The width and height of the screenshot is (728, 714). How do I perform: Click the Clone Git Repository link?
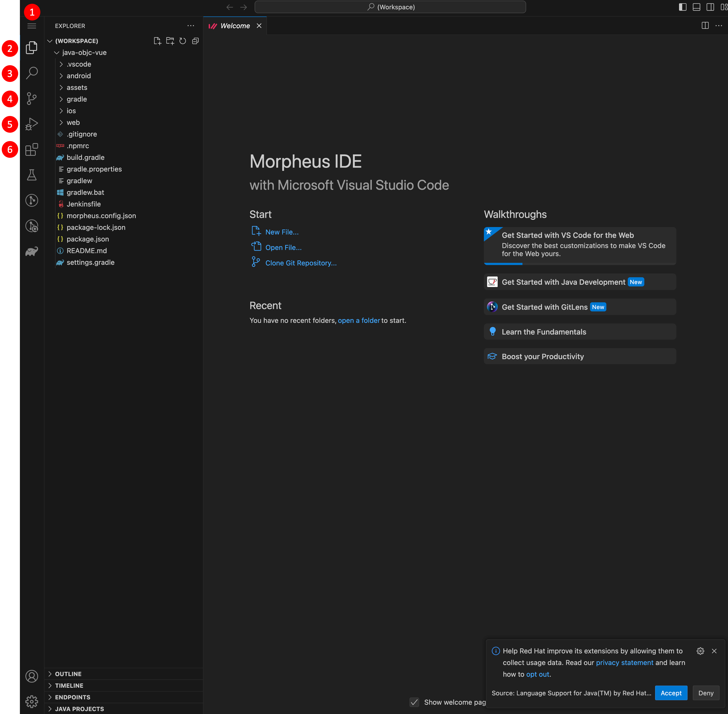point(301,263)
